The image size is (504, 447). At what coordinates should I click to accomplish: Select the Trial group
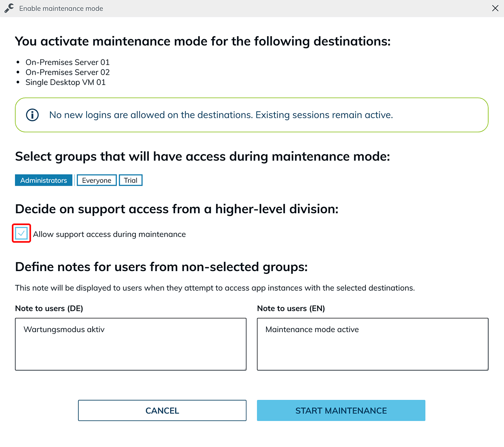[130, 180]
